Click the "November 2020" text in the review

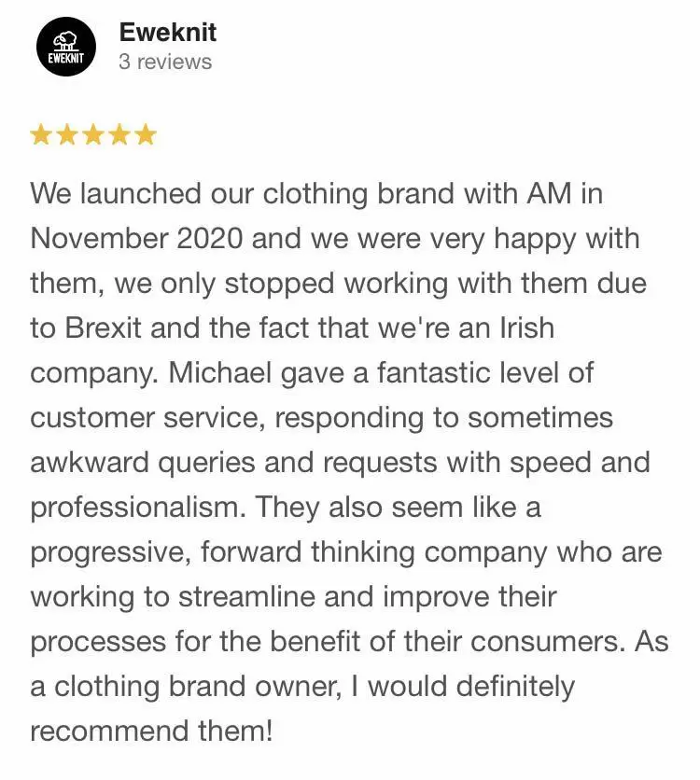(137, 238)
